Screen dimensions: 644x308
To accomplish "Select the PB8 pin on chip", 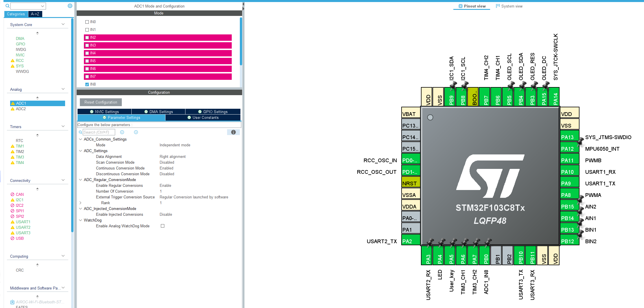I will click(x=461, y=97).
